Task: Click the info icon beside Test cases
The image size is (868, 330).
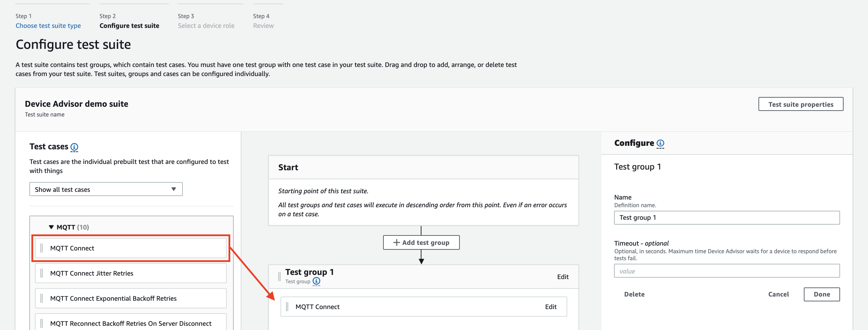Action: pos(74,147)
